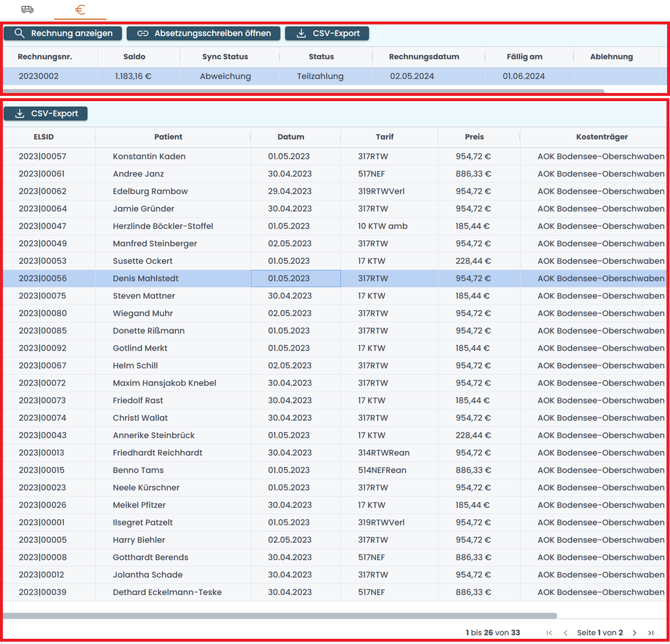Go to next page arrow
Image resolution: width=670 pixels, height=644 pixels.
pos(635,633)
